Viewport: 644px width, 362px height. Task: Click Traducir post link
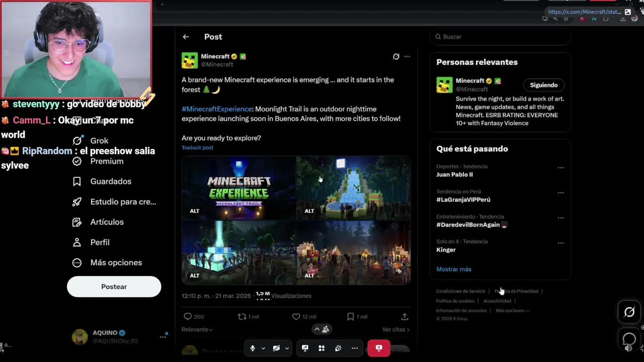click(197, 148)
